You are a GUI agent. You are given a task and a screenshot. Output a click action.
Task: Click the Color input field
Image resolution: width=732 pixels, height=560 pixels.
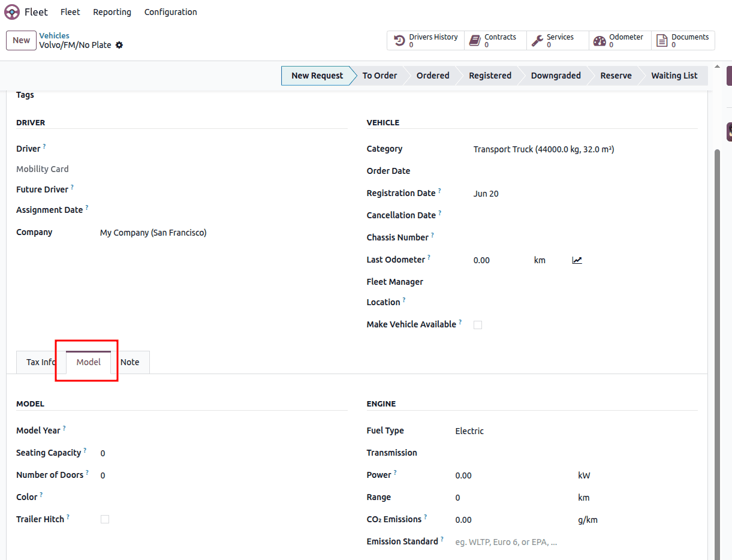point(224,497)
